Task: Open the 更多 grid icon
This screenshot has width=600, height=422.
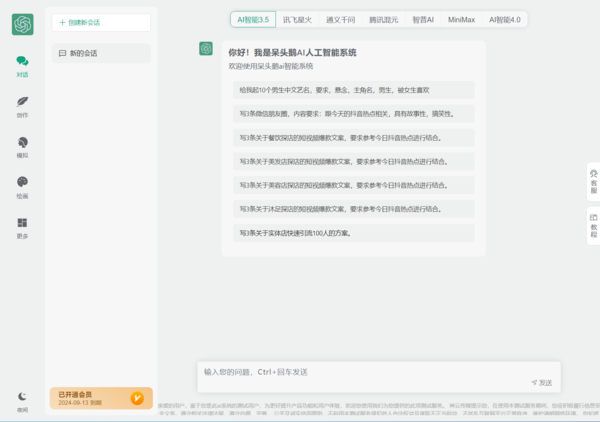Action: [x=22, y=223]
